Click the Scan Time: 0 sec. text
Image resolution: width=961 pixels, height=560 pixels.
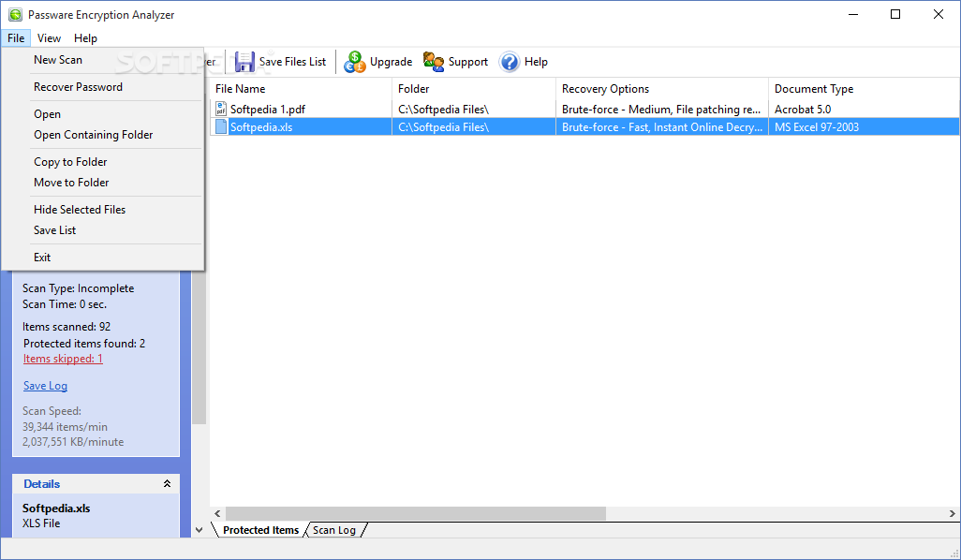point(65,304)
